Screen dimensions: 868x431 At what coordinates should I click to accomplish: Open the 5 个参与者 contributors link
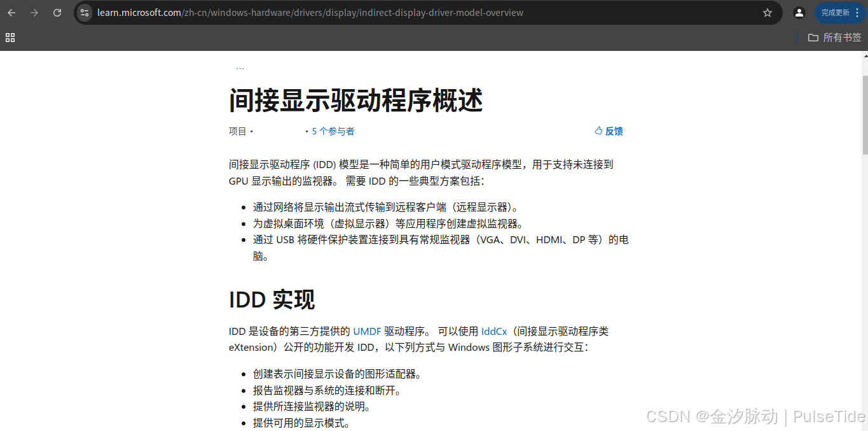tap(333, 131)
